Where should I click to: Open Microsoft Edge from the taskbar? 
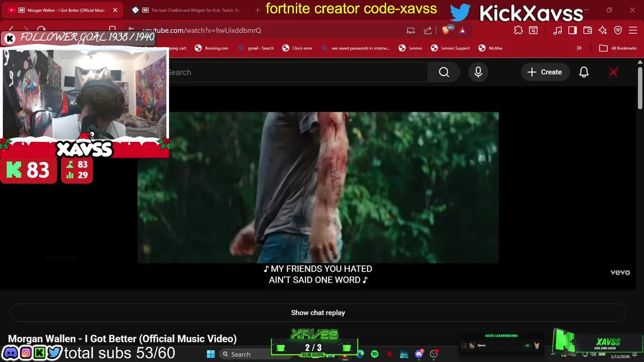point(360,354)
